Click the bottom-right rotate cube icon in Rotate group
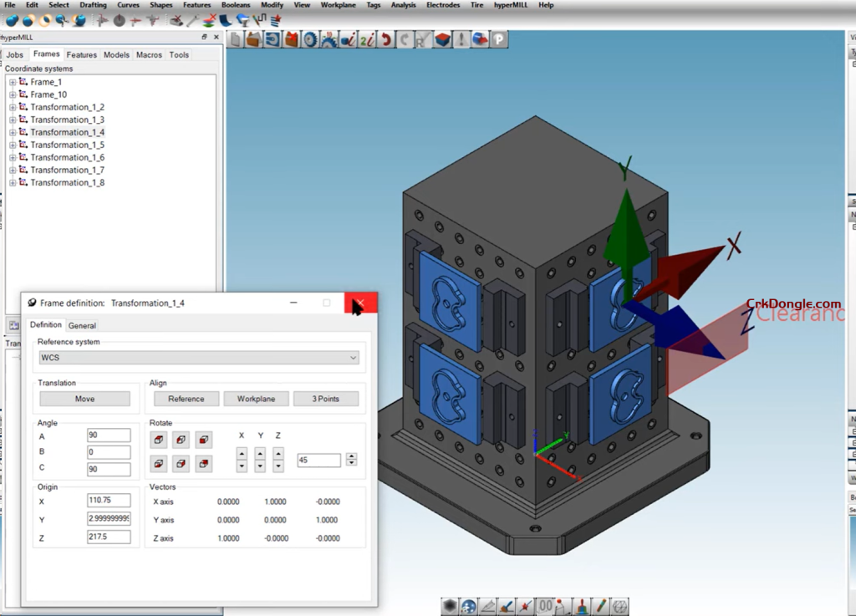 (x=203, y=463)
